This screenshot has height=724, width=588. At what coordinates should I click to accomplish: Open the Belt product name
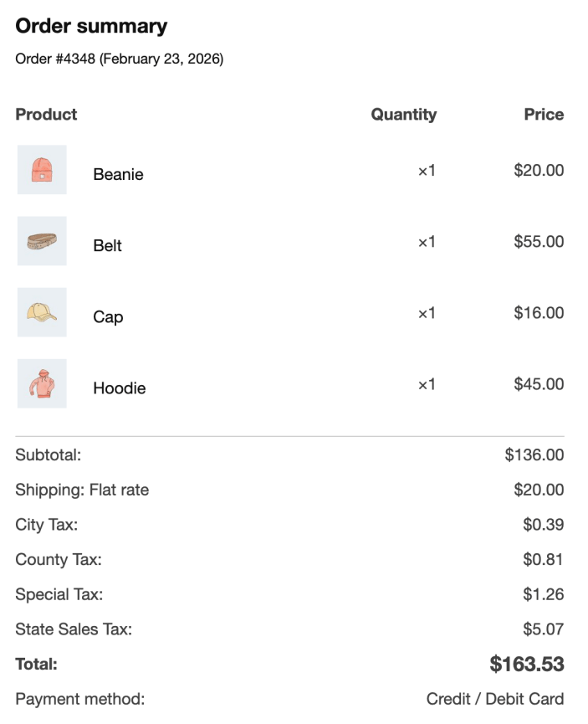107,245
